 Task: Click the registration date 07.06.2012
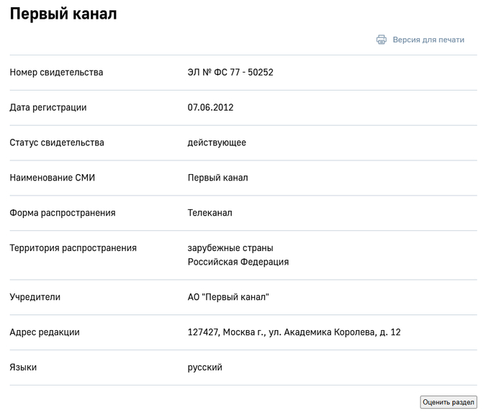210,108
